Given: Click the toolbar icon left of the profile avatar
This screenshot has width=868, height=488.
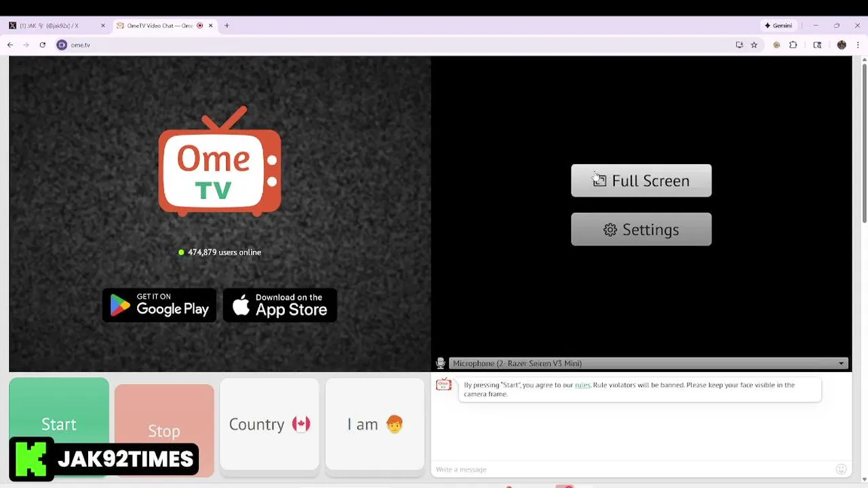Looking at the screenshot, I should pos(817,45).
